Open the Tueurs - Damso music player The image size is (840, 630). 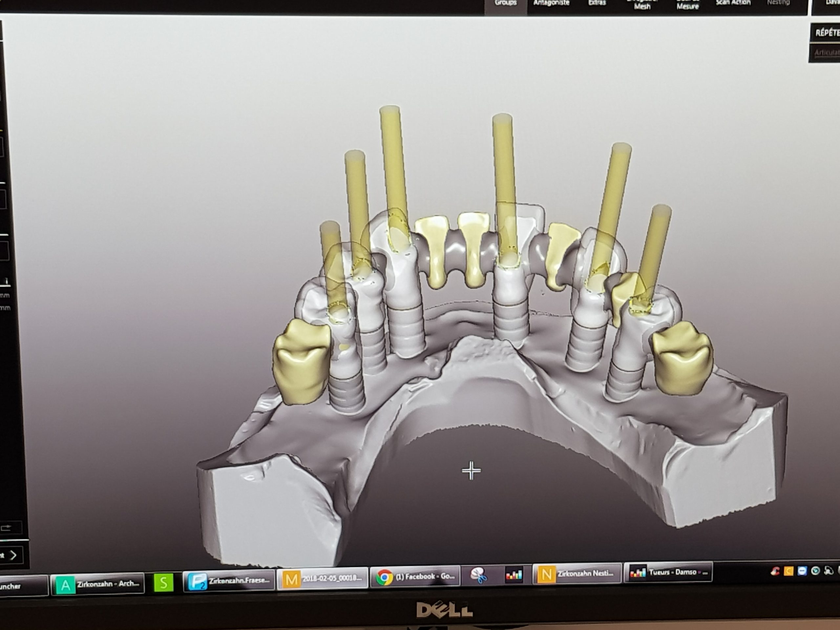[x=669, y=572]
